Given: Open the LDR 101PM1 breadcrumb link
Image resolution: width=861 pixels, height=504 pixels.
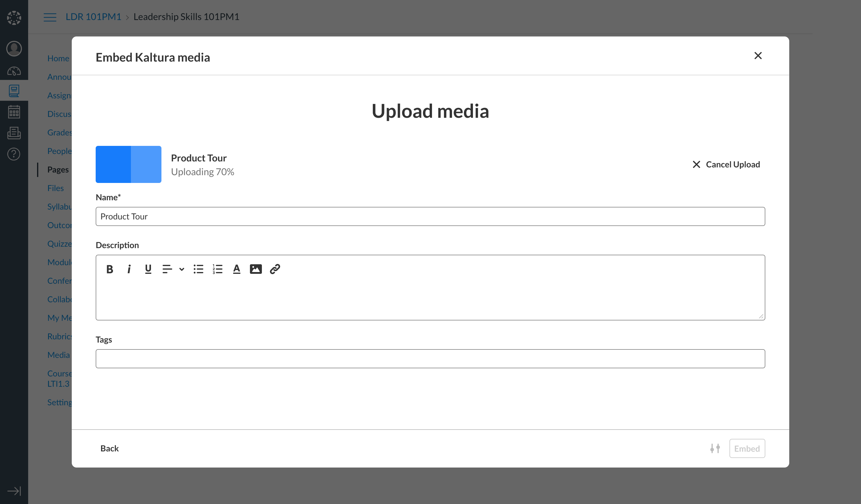Looking at the screenshot, I should 93,17.
